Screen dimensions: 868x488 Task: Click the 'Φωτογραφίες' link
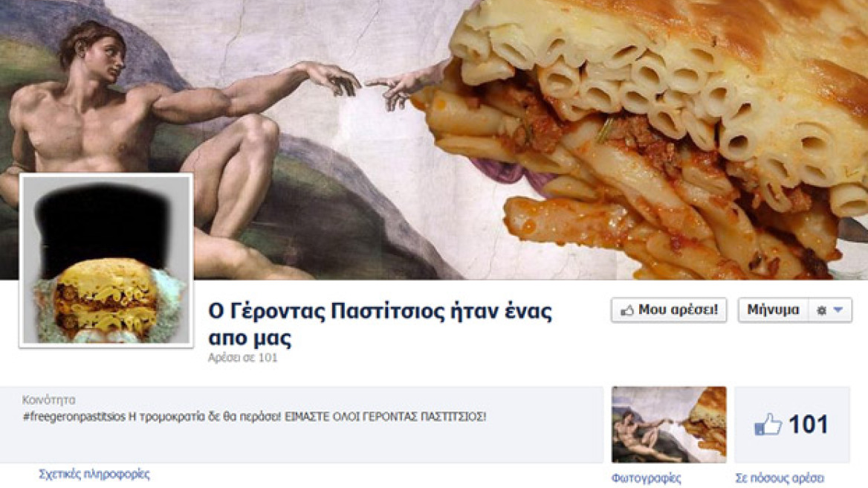[646, 478]
